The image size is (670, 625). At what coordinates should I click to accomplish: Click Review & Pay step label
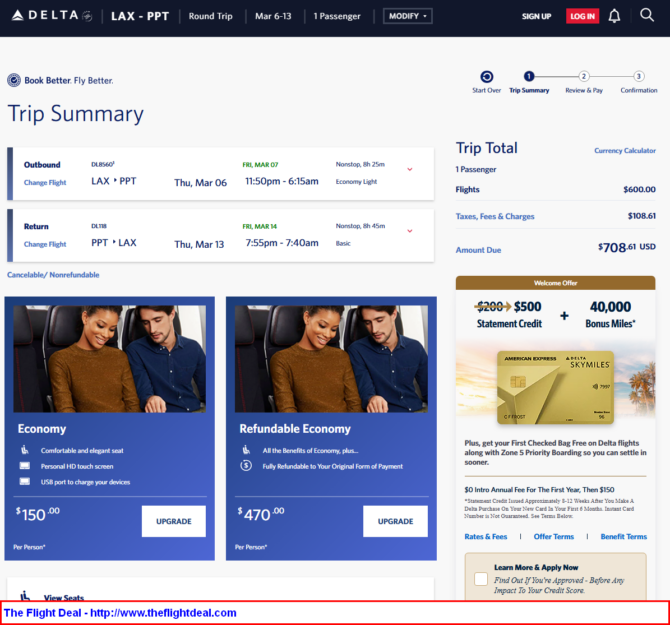coord(584,90)
